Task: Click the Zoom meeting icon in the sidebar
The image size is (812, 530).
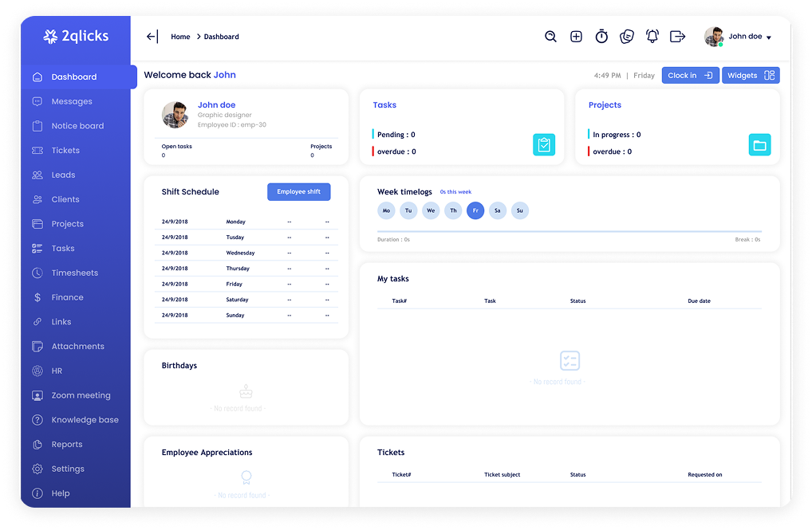Action: coord(37,395)
